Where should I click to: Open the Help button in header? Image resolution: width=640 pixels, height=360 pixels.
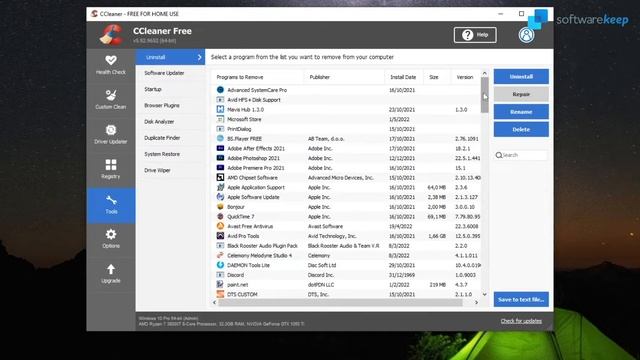pyautogui.click(x=475, y=35)
